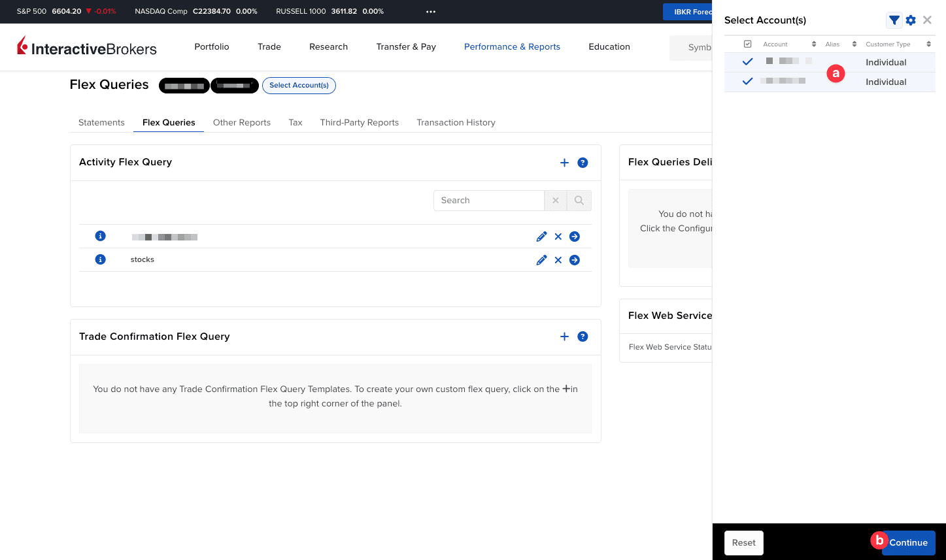Delete the stocks flex query
The image size is (946, 560).
tap(558, 260)
